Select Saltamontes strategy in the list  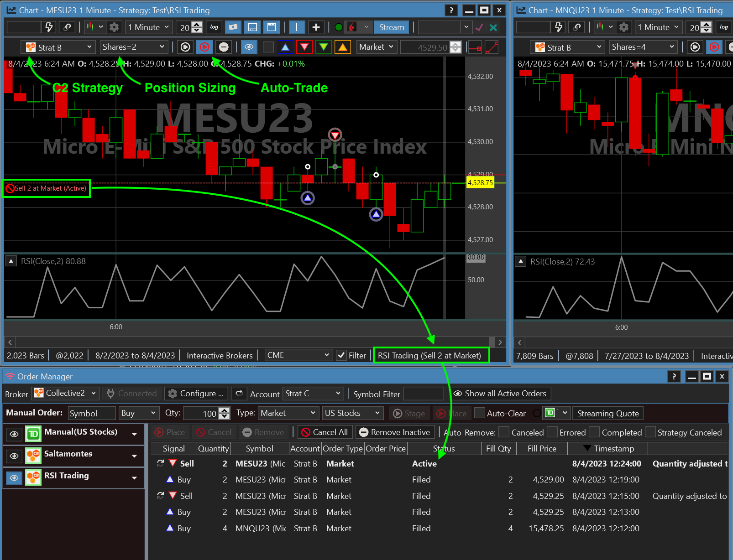tap(68, 454)
